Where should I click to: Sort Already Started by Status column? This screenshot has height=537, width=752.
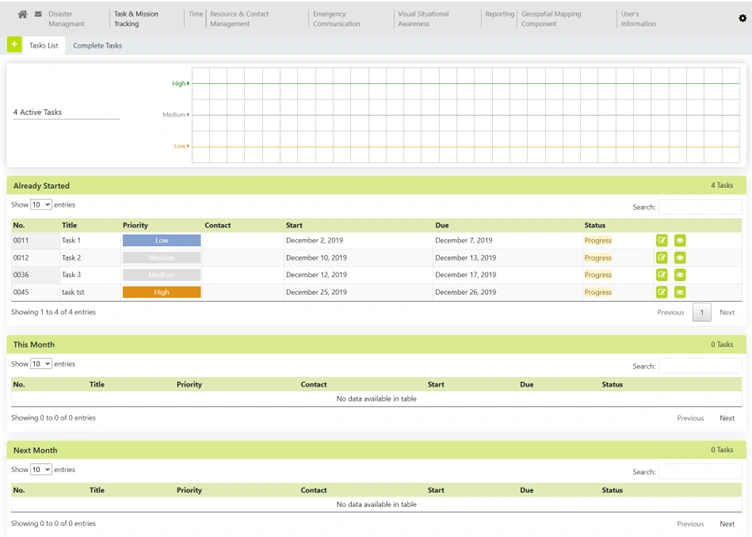[x=595, y=225]
